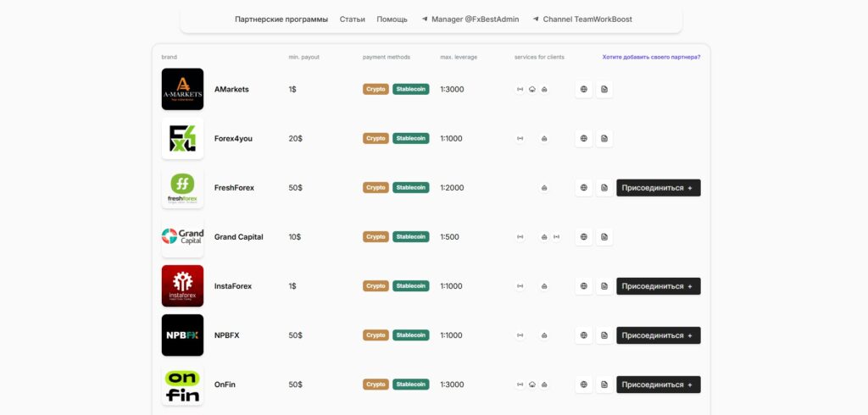The width and height of the screenshot is (868, 415).
Task: Open the document icon for OnFin
Action: pos(604,385)
